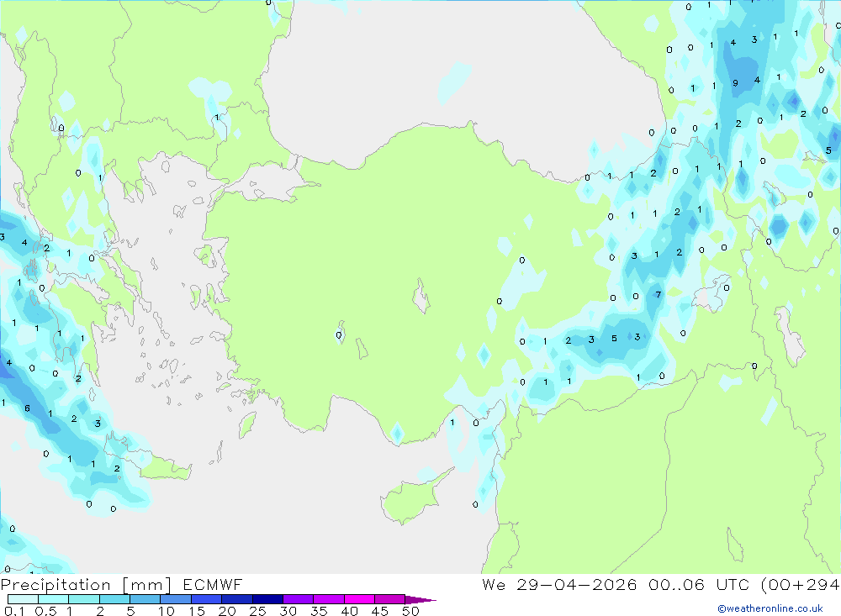Image resolution: width=841 pixels, height=616 pixels.
Task: Choose the 20–25 mm dark blue swatch
Action: click(x=237, y=599)
